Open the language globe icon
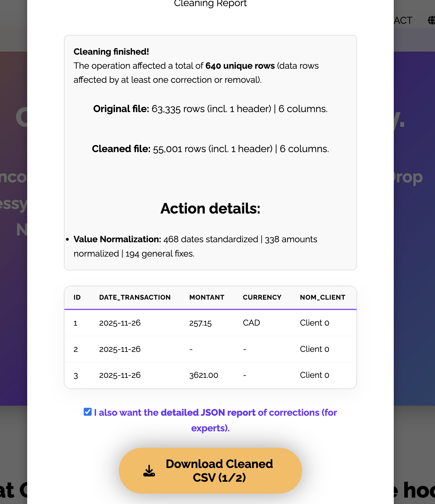Viewport: 435px width, 504px height. (430, 20)
